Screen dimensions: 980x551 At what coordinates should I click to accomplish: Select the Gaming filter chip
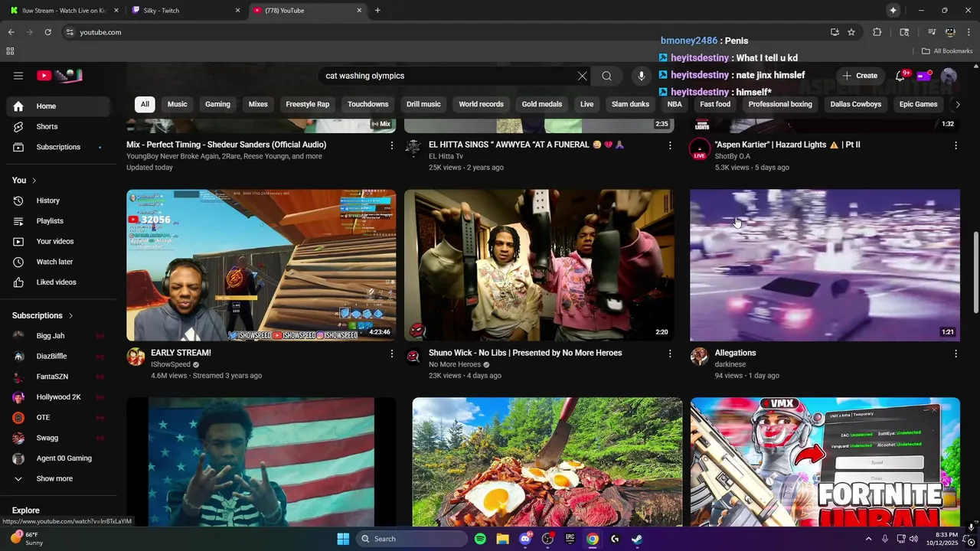click(x=217, y=104)
